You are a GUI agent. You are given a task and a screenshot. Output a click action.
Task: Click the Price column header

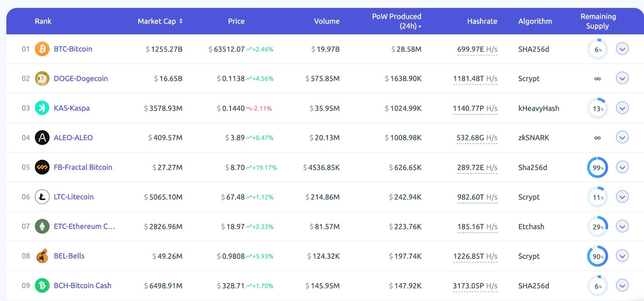point(236,21)
